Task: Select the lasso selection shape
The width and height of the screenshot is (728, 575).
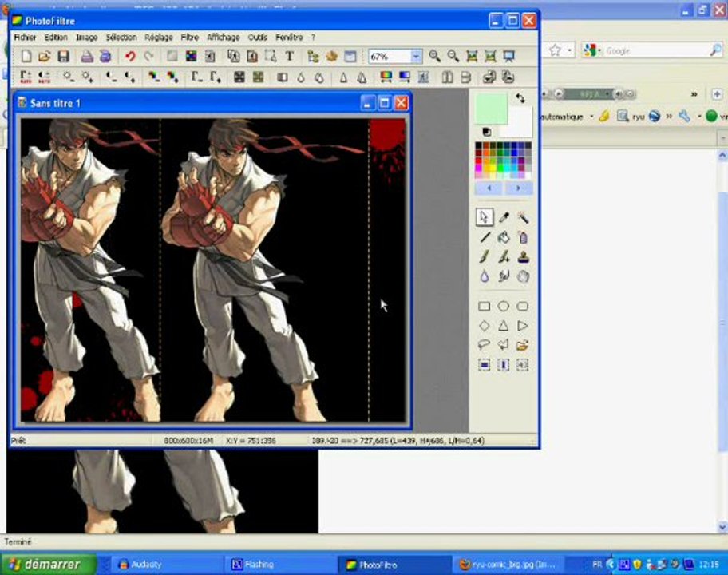Action: (x=485, y=345)
